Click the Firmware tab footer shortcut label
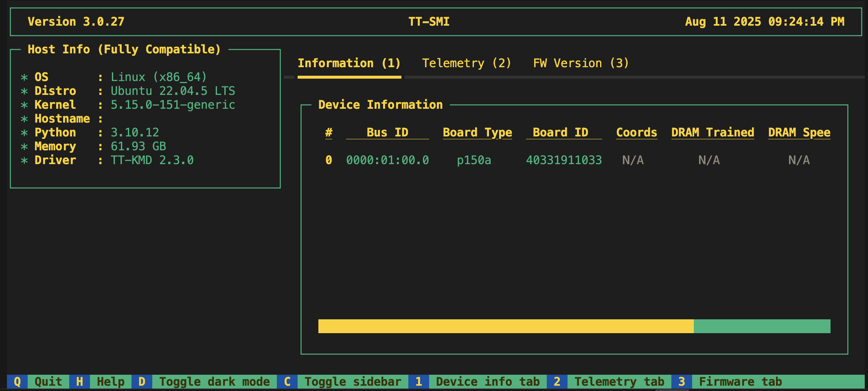Screen dimensions: 868x391 pyautogui.click(x=740, y=382)
